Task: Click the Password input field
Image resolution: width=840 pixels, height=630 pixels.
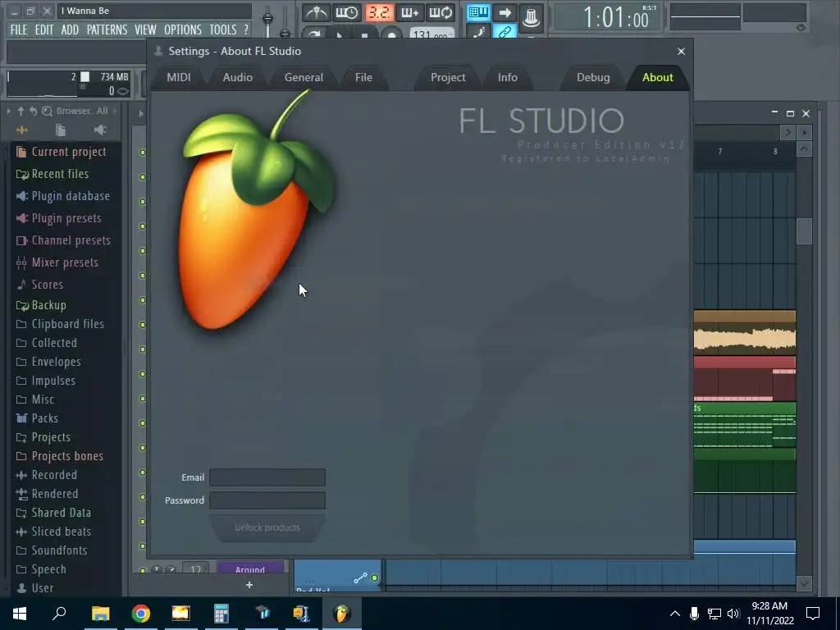Action: (x=267, y=500)
